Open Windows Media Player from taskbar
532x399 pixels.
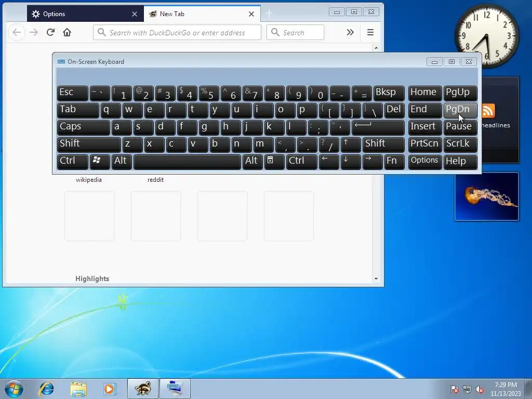click(110, 389)
